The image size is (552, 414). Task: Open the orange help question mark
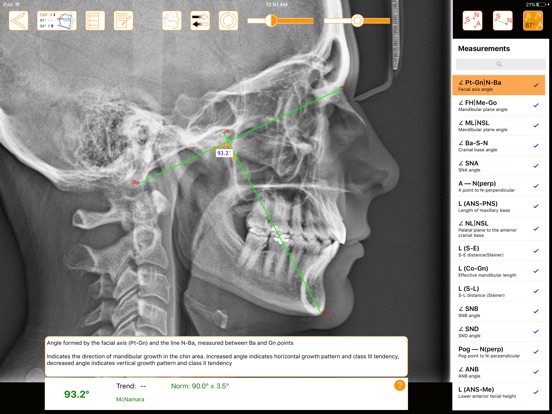pos(400,385)
